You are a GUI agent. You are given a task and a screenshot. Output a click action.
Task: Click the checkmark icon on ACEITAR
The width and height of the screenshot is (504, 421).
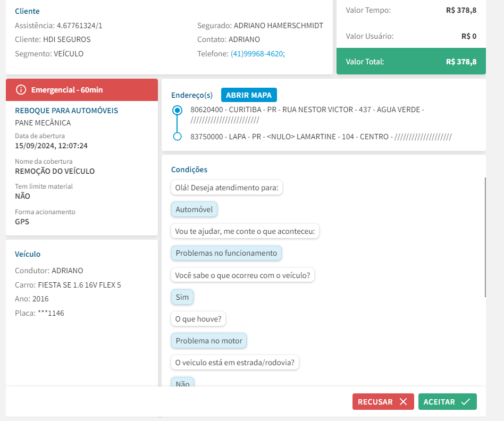point(466,402)
